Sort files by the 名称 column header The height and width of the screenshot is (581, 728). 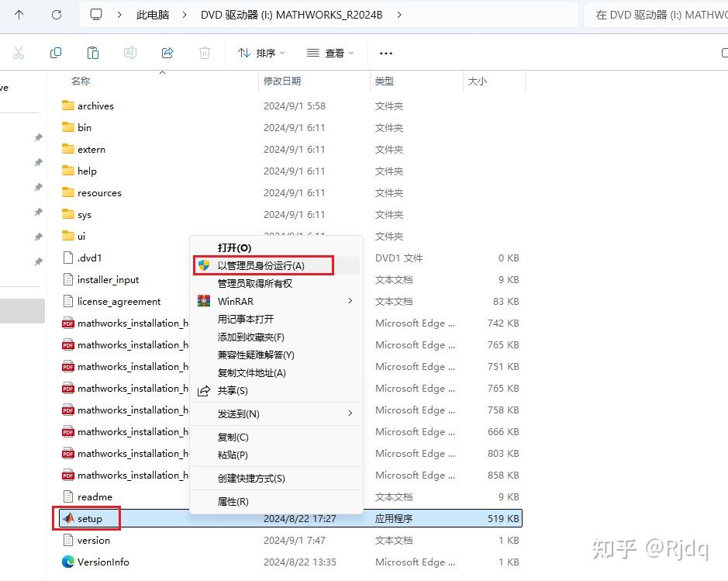click(81, 81)
